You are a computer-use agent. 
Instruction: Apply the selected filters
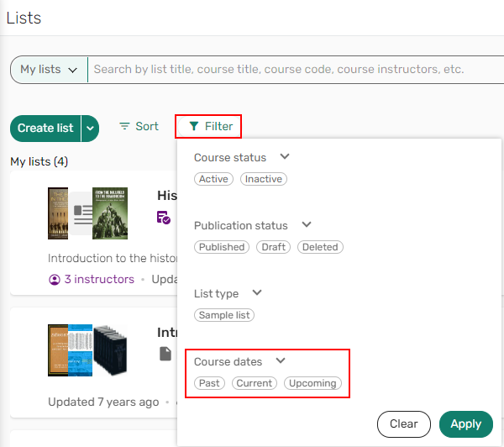click(466, 424)
